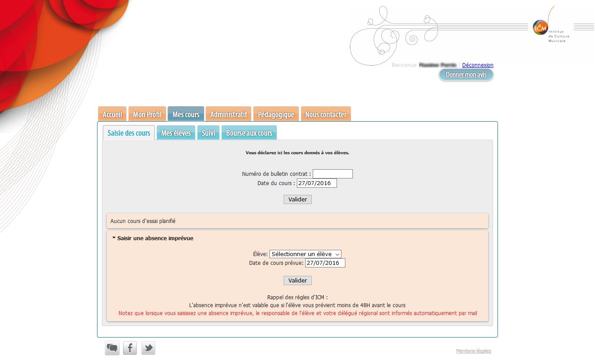595x364 pixels.
Task: Open the Twitter page icon
Action: [148, 348]
